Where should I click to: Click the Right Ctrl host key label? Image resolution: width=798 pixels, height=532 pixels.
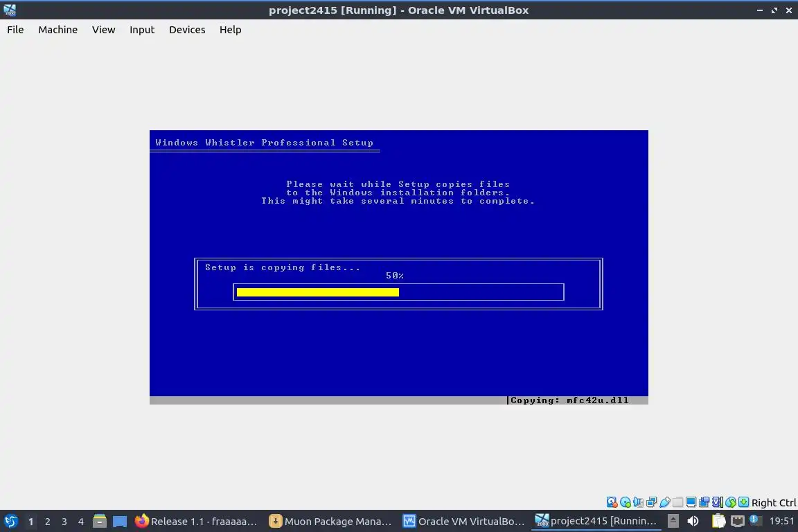[x=774, y=502]
